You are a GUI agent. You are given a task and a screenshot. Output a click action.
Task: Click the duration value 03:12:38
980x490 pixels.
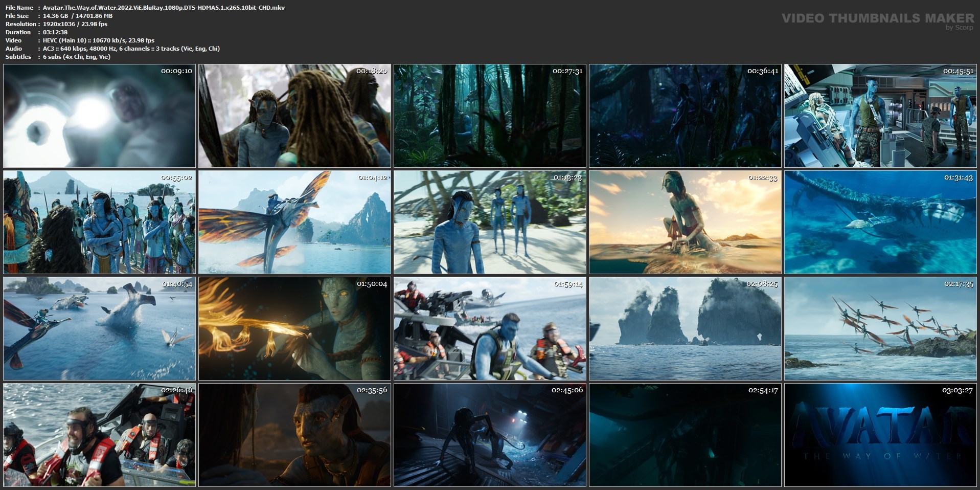click(55, 32)
